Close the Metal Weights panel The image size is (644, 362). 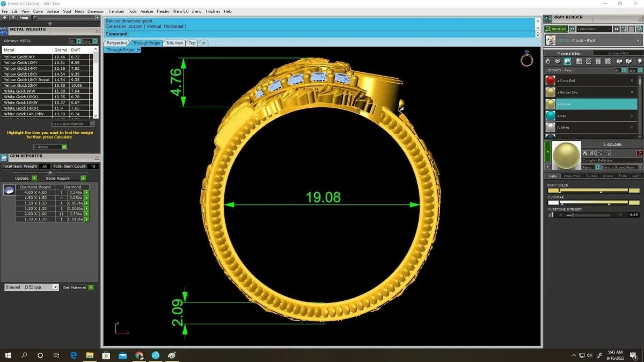click(x=97, y=31)
